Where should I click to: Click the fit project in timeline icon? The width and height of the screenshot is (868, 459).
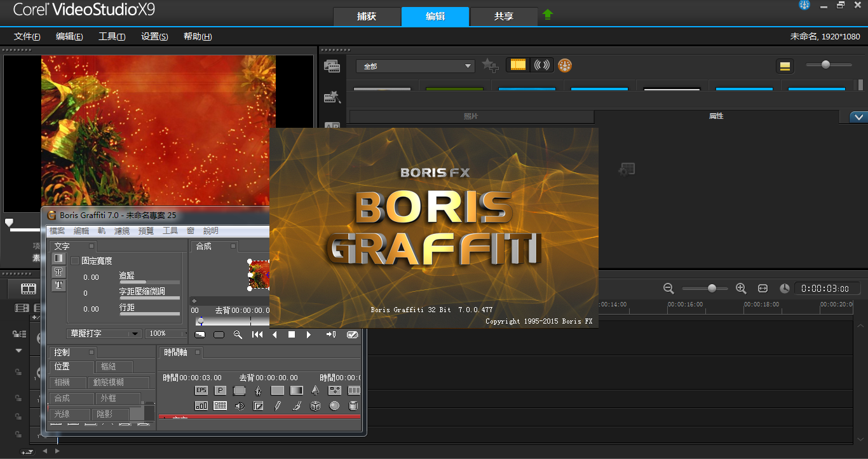click(x=763, y=289)
